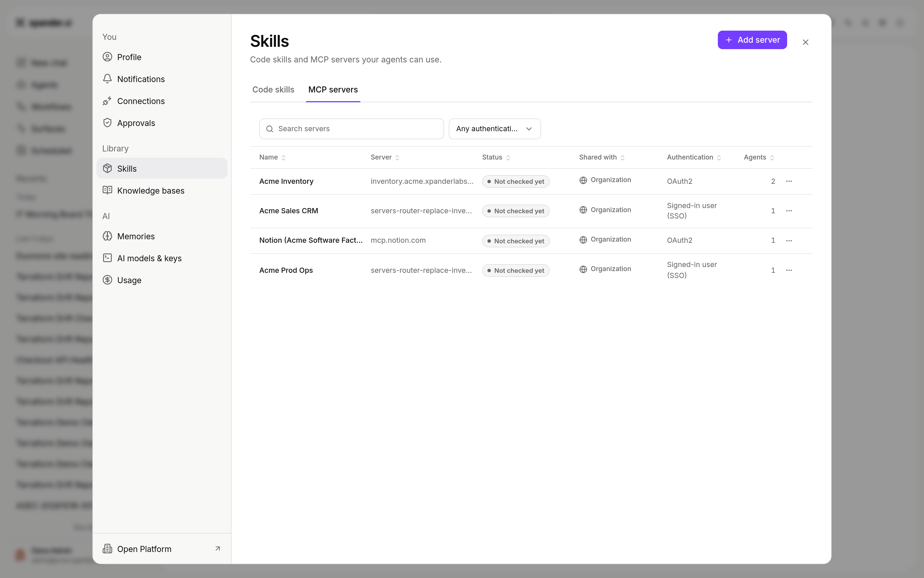Click Not checked yet badge for Acme Prod Ops
Image resolution: width=924 pixels, height=578 pixels.
[x=515, y=271]
